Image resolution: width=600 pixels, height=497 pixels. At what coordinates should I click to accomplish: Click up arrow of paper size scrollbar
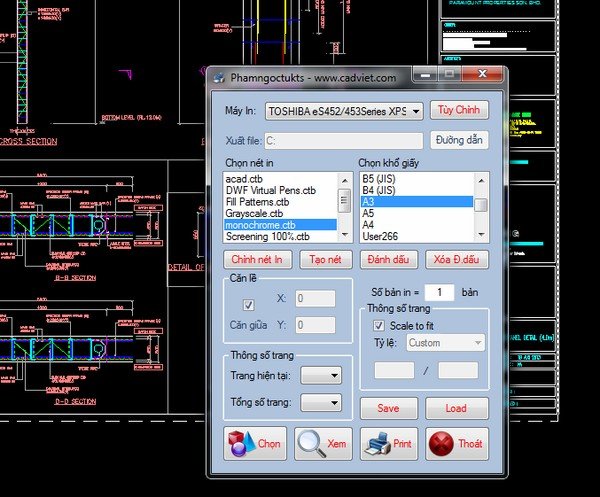tap(481, 180)
